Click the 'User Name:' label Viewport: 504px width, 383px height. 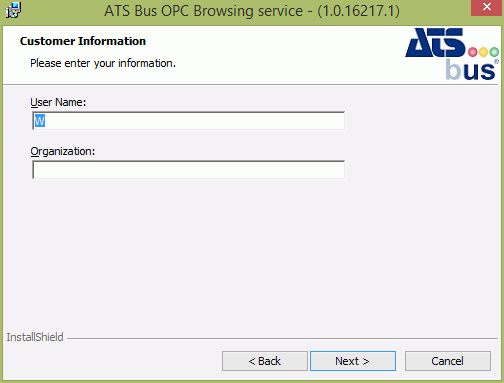click(x=58, y=102)
